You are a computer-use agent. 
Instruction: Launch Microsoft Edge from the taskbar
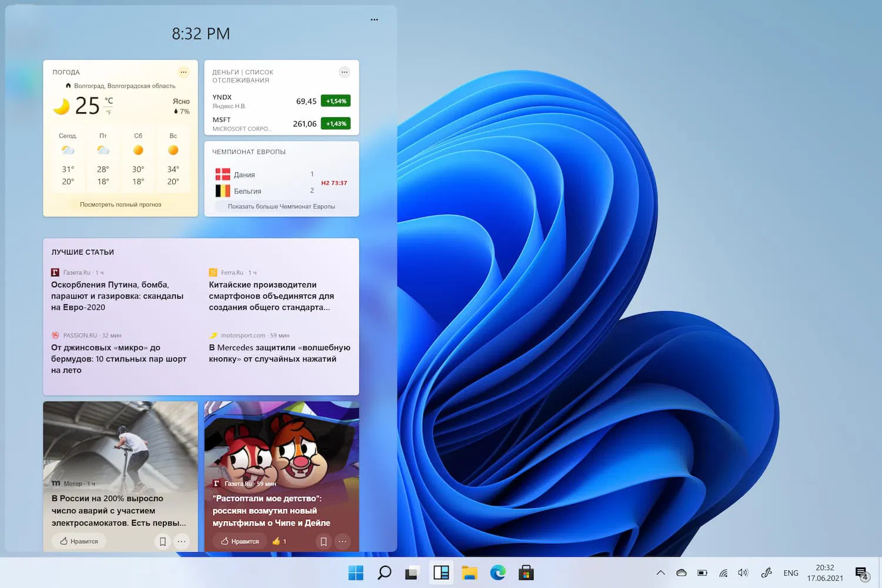pos(498,573)
